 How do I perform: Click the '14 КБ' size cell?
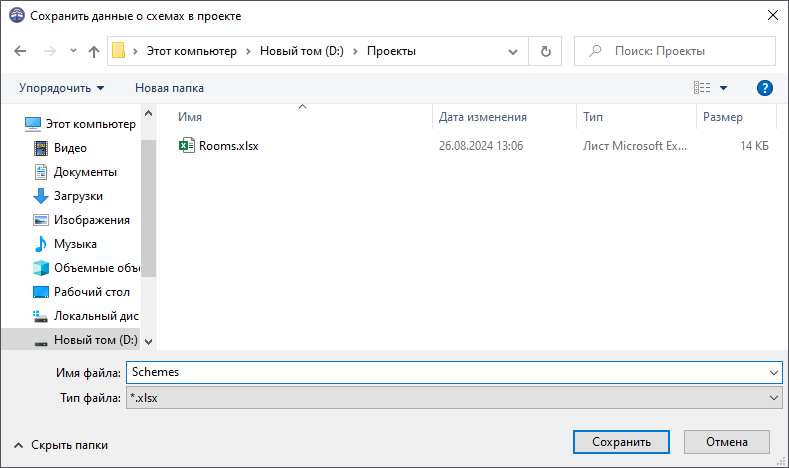click(x=754, y=146)
